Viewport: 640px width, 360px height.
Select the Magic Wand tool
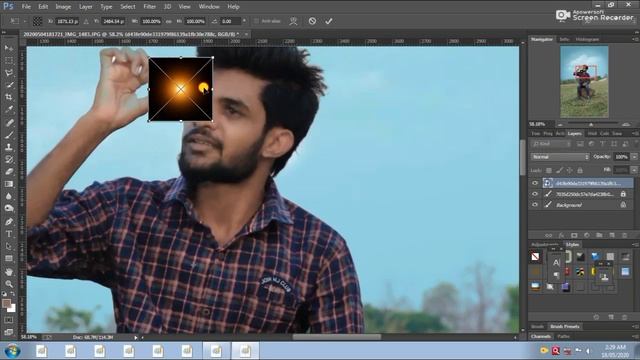[x=9, y=85]
